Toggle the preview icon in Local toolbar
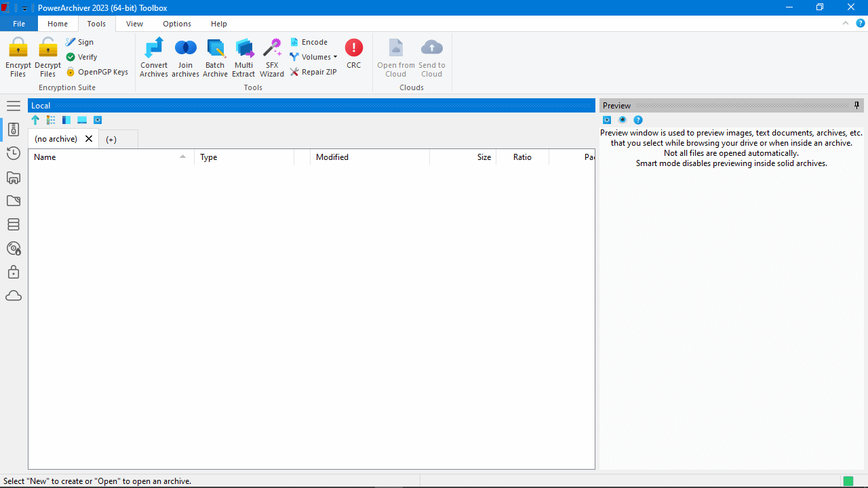Viewport: 868px width, 488px height. coord(98,120)
